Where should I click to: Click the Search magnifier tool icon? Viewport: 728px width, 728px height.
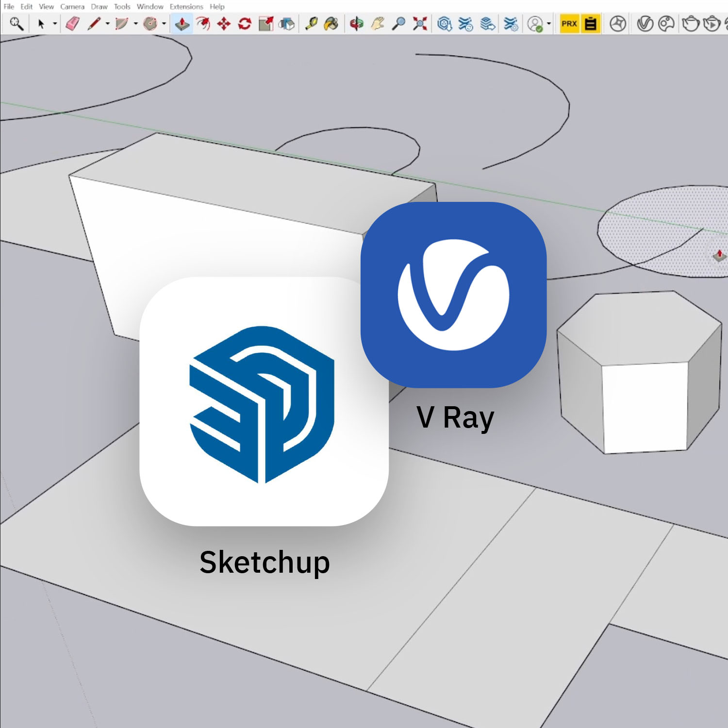coord(17,23)
